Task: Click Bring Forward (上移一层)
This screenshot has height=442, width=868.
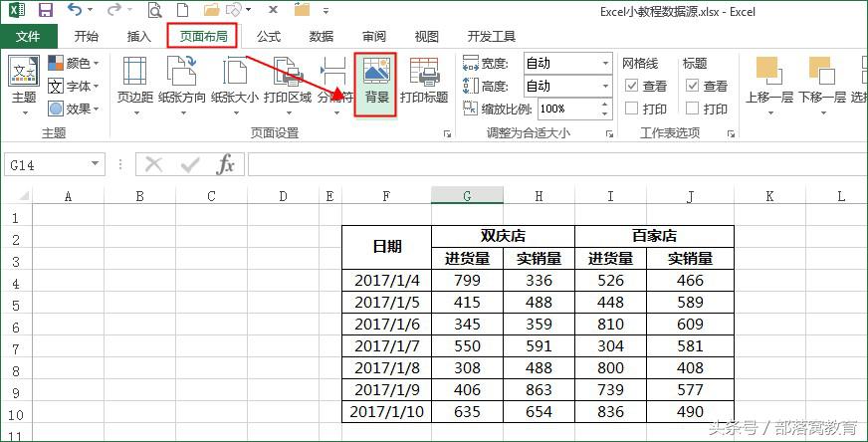Action: click(768, 86)
